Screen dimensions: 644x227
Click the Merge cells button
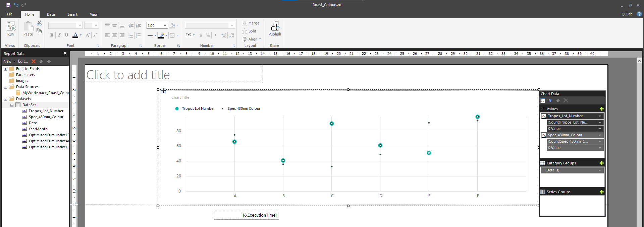coord(251,23)
